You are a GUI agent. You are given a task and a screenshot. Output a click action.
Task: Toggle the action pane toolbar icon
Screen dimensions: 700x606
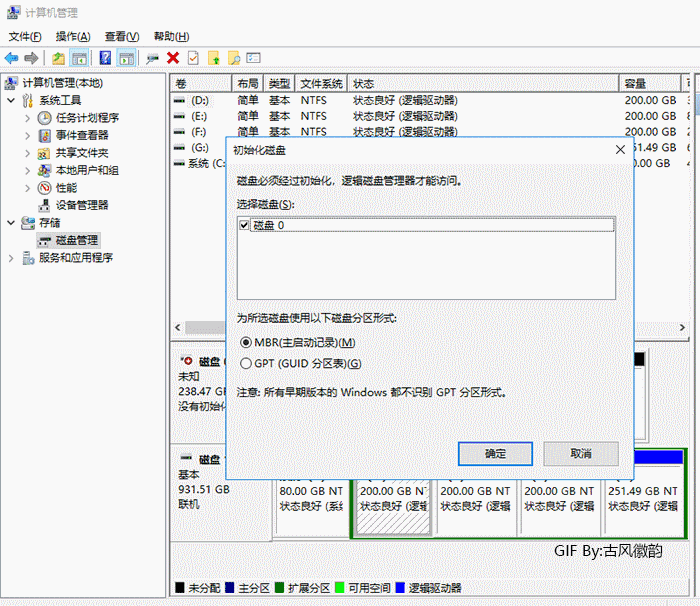click(x=126, y=58)
